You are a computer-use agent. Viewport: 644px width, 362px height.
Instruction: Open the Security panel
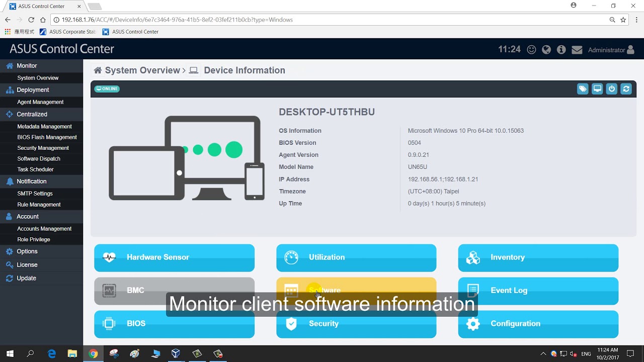click(356, 324)
